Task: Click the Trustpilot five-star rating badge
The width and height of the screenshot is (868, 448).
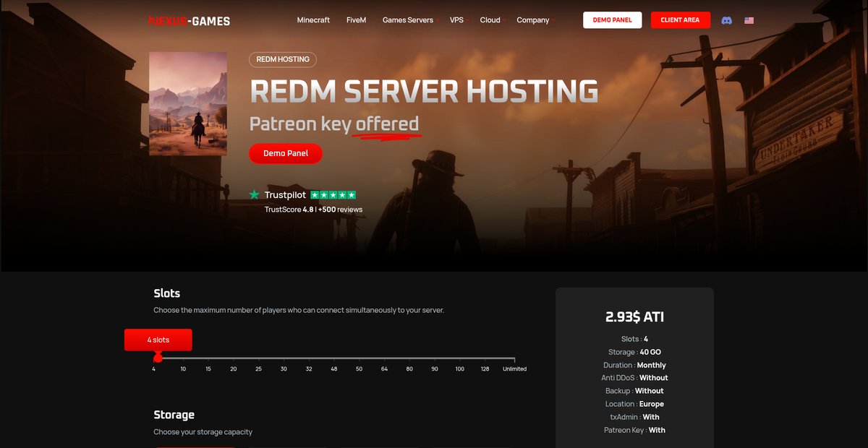Action: pos(333,195)
